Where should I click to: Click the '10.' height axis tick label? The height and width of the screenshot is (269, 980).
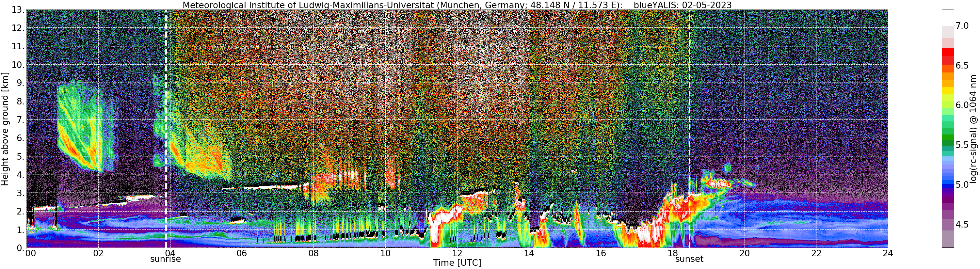point(18,65)
